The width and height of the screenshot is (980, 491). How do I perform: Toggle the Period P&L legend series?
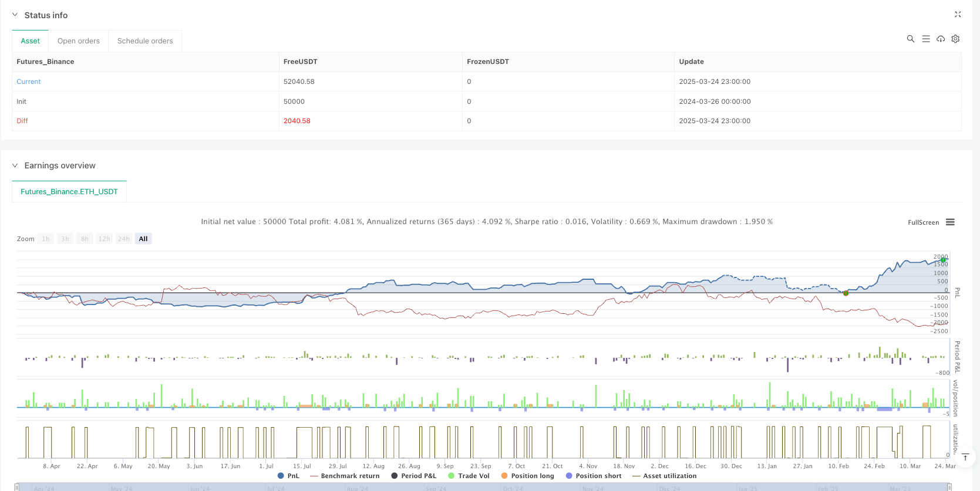[x=414, y=476]
